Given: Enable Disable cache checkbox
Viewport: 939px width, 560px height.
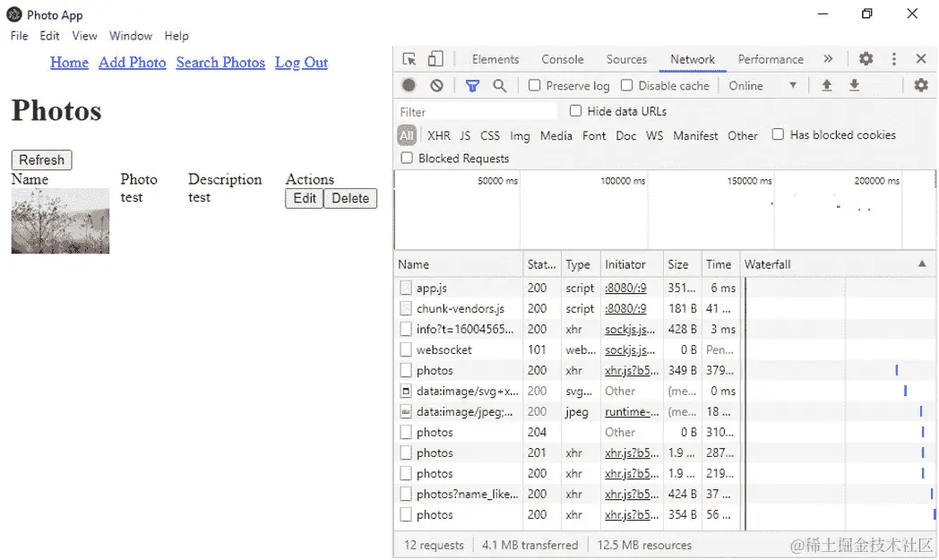Looking at the screenshot, I should click(x=626, y=86).
